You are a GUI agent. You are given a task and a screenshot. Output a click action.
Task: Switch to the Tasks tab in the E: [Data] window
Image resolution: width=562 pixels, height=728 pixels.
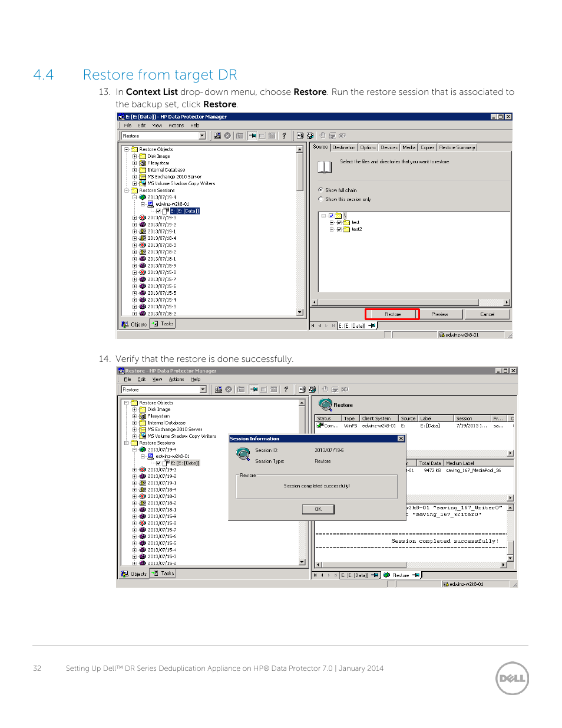(164, 324)
